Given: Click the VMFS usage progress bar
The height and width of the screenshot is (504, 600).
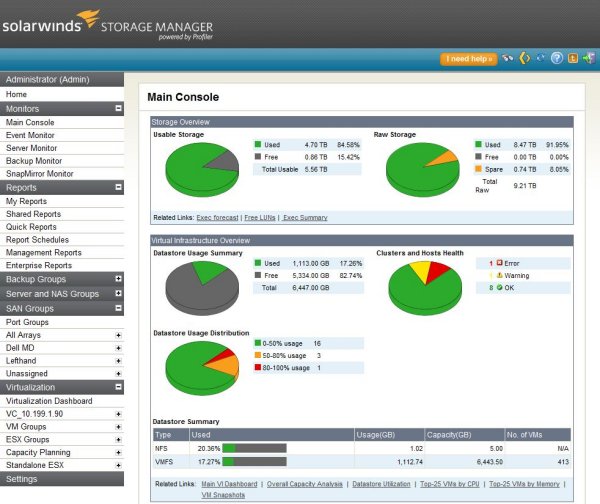Looking at the screenshot, I should point(254,462).
